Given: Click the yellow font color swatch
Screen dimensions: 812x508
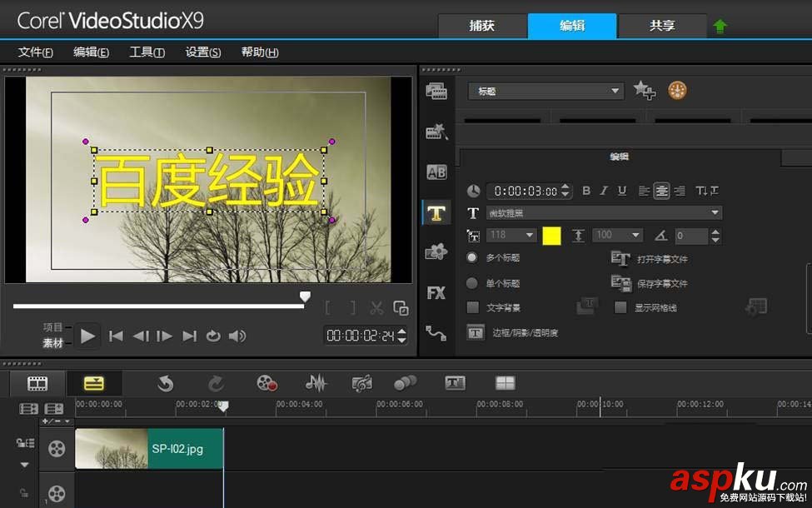Looking at the screenshot, I should pos(552,235).
